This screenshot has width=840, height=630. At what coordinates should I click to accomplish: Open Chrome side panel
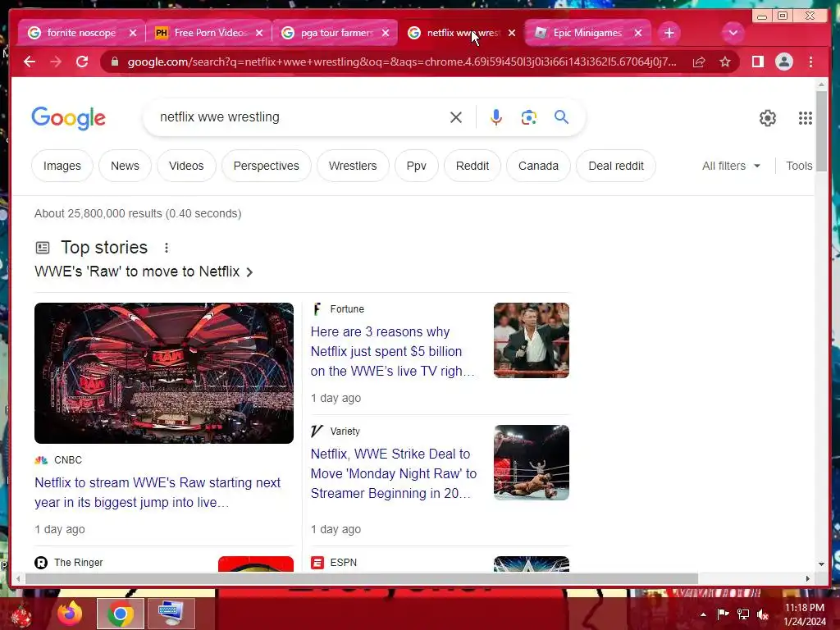pyautogui.click(x=757, y=62)
